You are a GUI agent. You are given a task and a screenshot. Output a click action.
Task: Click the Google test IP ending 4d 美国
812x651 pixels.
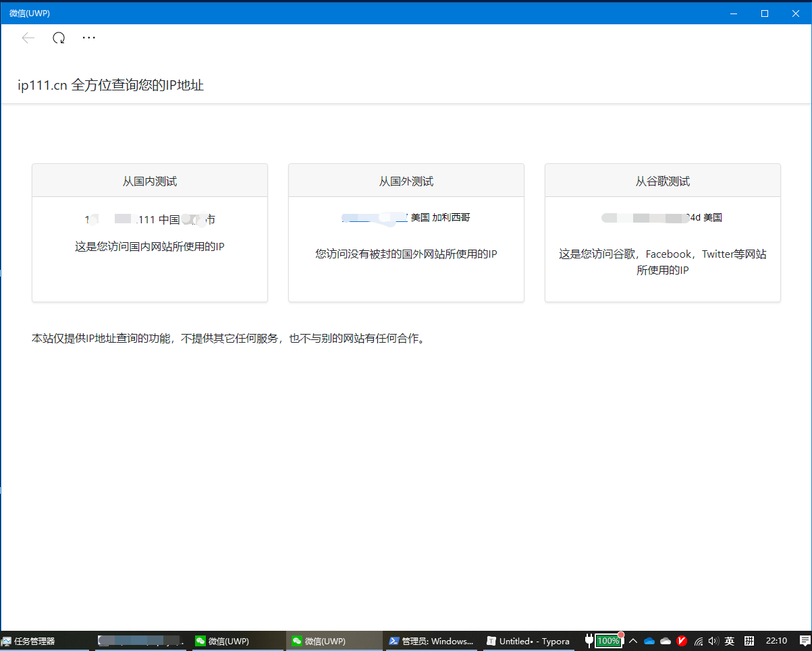[x=663, y=217]
